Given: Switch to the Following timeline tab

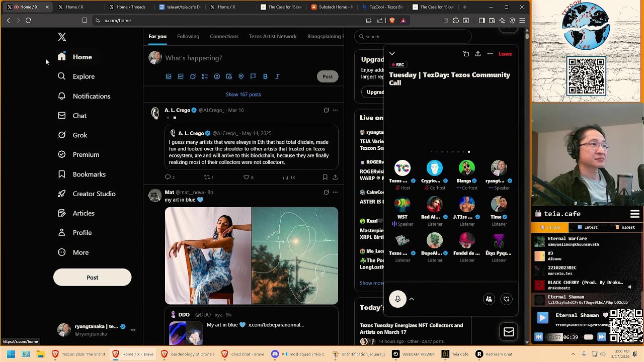Looking at the screenshot, I should click(x=188, y=36).
